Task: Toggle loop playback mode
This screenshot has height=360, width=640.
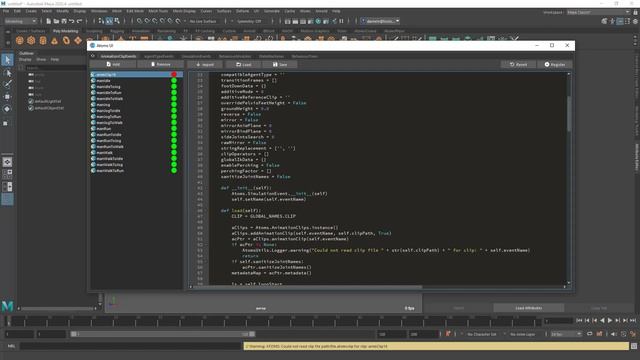Action: coord(589,334)
